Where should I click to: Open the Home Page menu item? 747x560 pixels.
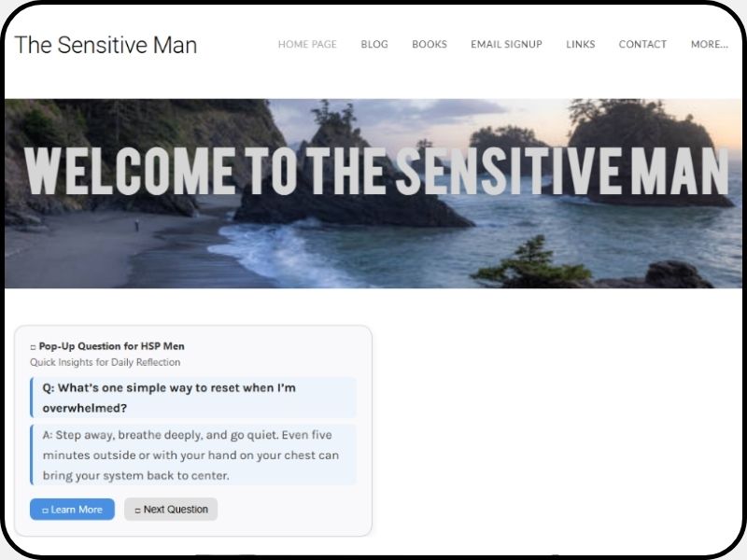coord(307,44)
